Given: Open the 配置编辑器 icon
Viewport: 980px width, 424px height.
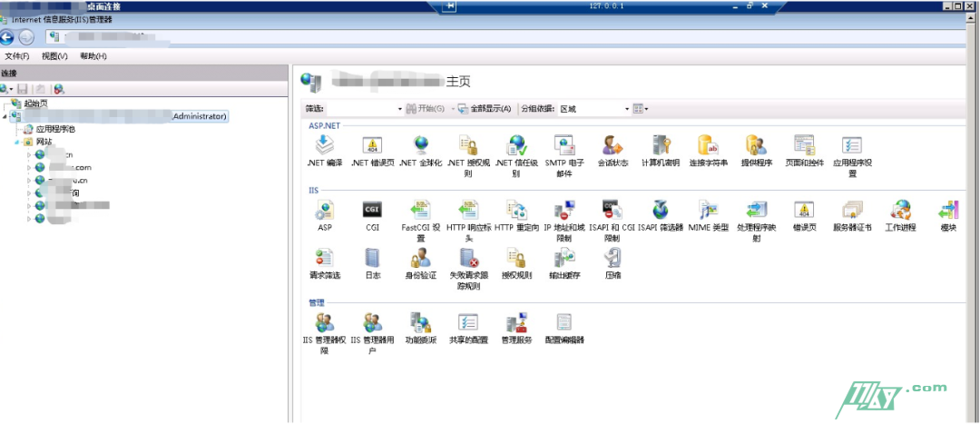Looking at the screenshot, I should [x=563, y=322].
